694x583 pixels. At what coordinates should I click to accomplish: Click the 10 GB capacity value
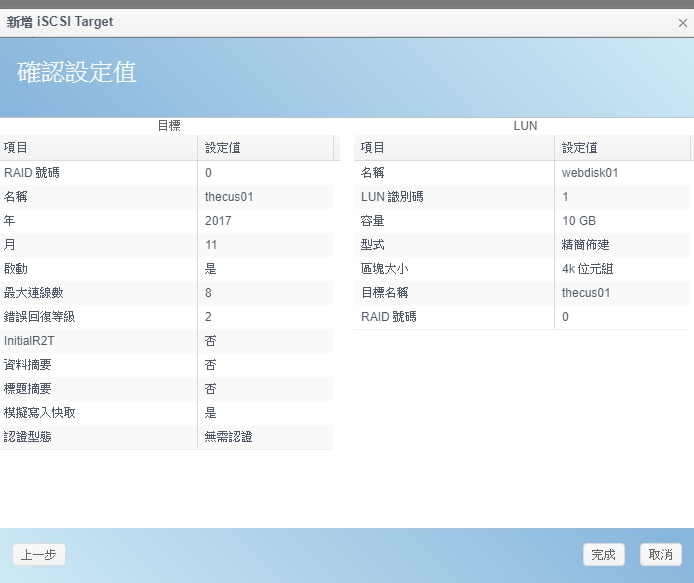tap(579, 221)
